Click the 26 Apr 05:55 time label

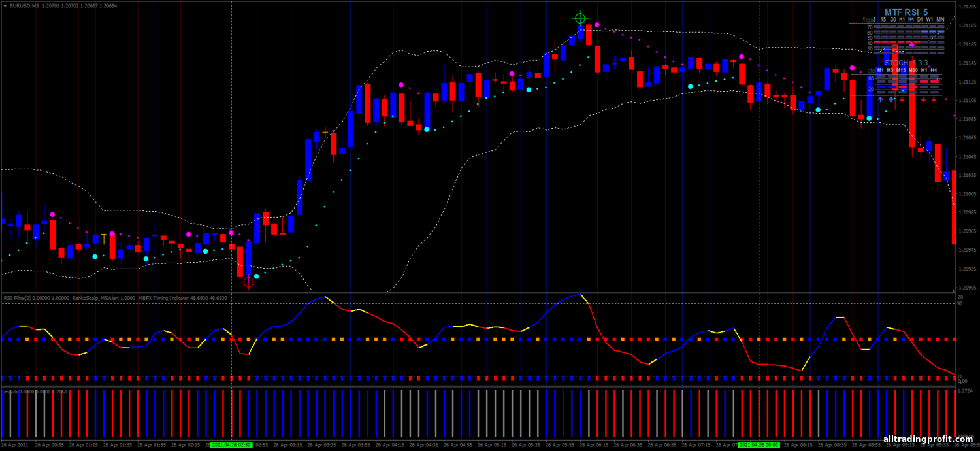click(560, 444)
